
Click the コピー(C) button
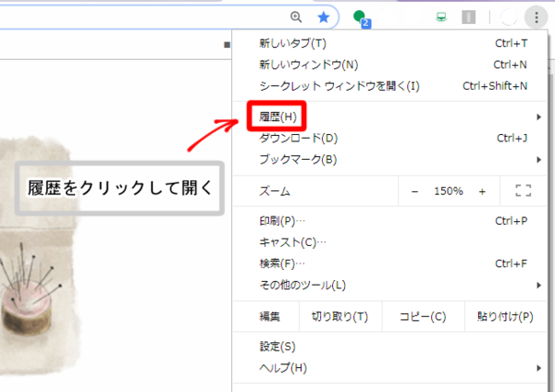tap(422, 316)
